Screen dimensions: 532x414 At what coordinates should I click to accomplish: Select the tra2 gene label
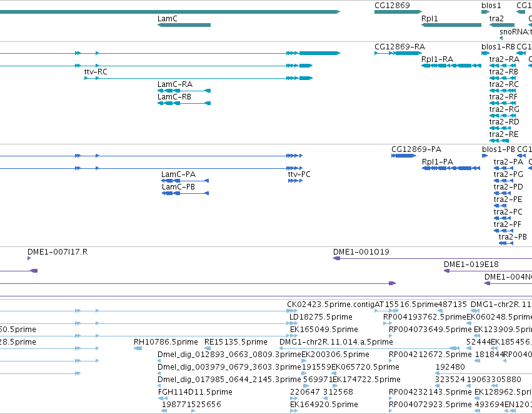click(x=496, y=19)
